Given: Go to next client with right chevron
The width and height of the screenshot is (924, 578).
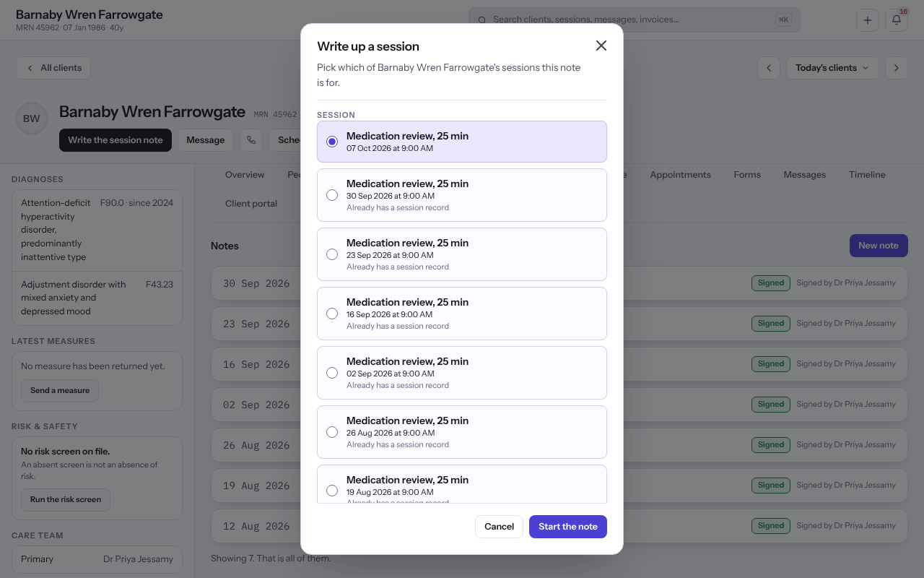Looking at the screenshot, I should pos(897,68).
